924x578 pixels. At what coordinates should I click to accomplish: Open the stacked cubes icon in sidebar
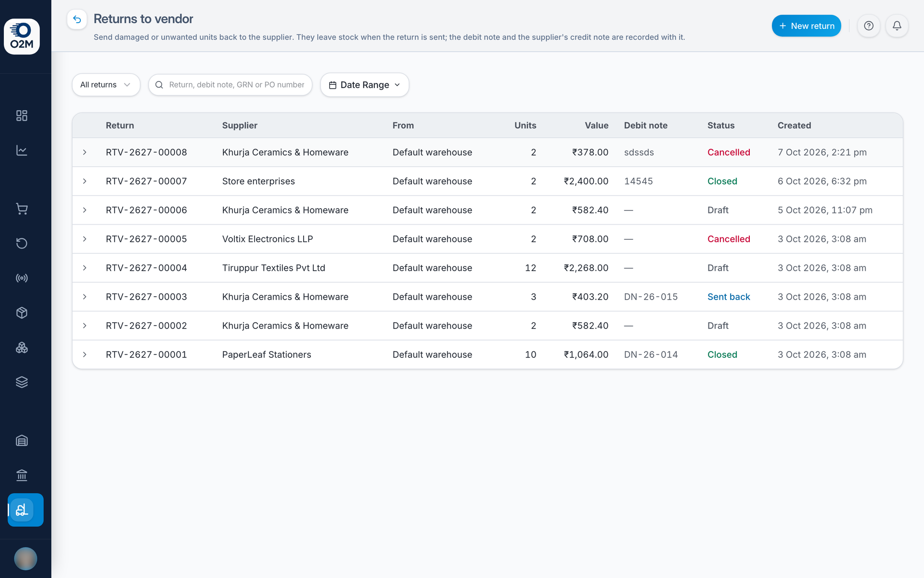[22, 347]
